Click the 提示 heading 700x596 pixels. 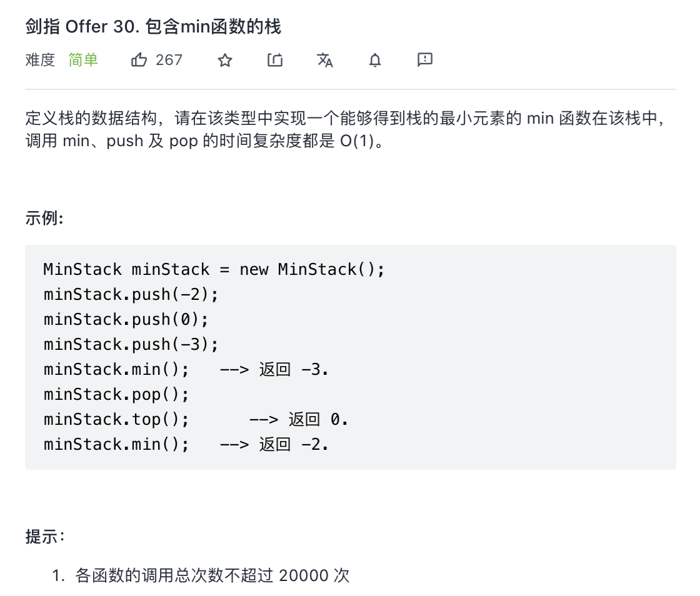coord(45,536)
